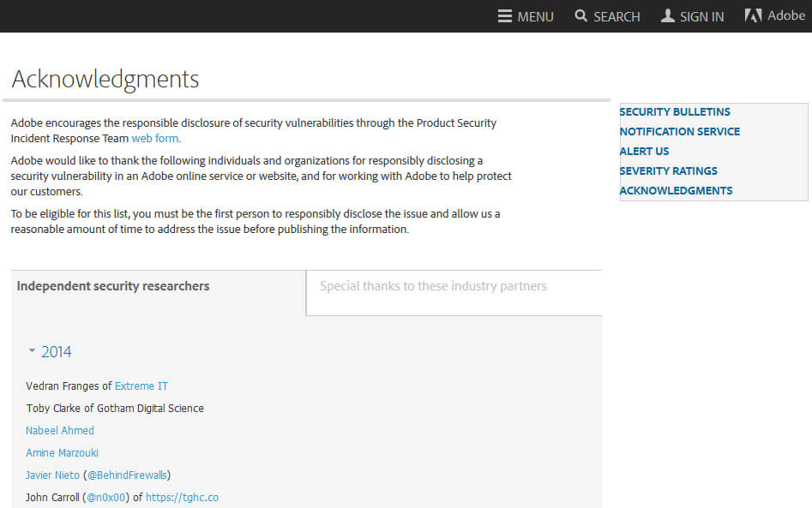Visit the https://tghc.co link
This screenshot has width=812, height=508.
tap(182, 498)
